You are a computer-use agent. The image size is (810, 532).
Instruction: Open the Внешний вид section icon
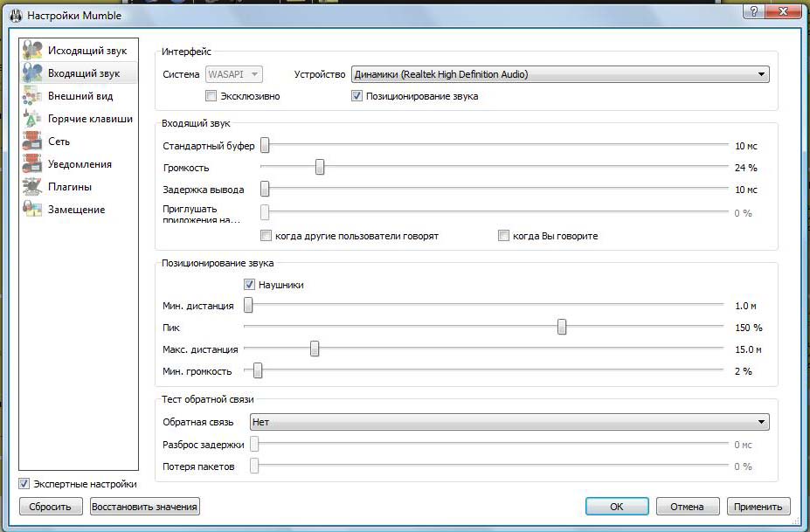32,96
